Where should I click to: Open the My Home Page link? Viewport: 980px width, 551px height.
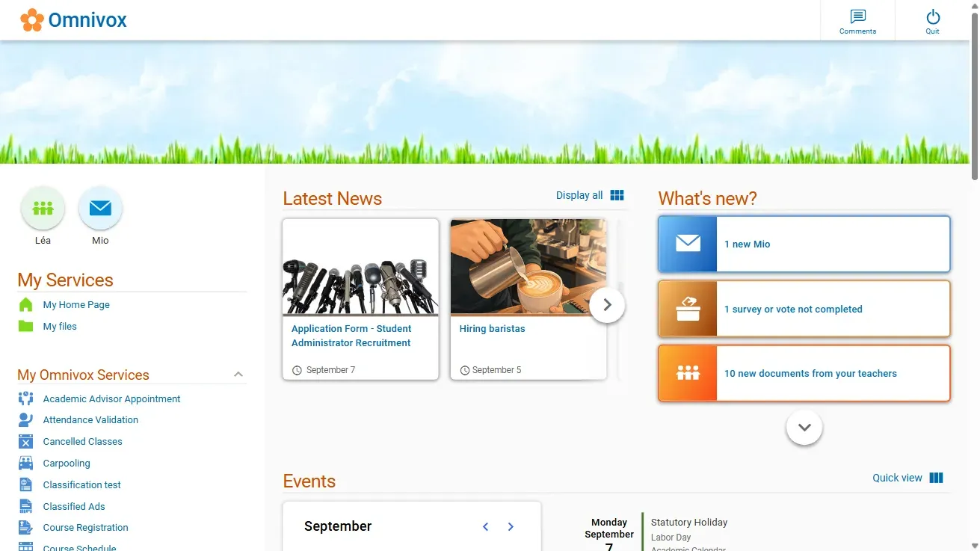[76, 304]
